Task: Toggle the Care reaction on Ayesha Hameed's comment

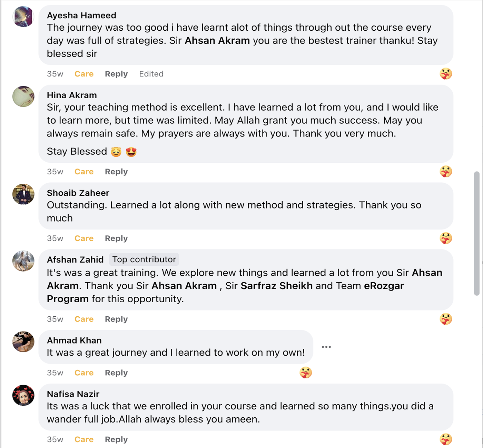Action: coord(84,74)
